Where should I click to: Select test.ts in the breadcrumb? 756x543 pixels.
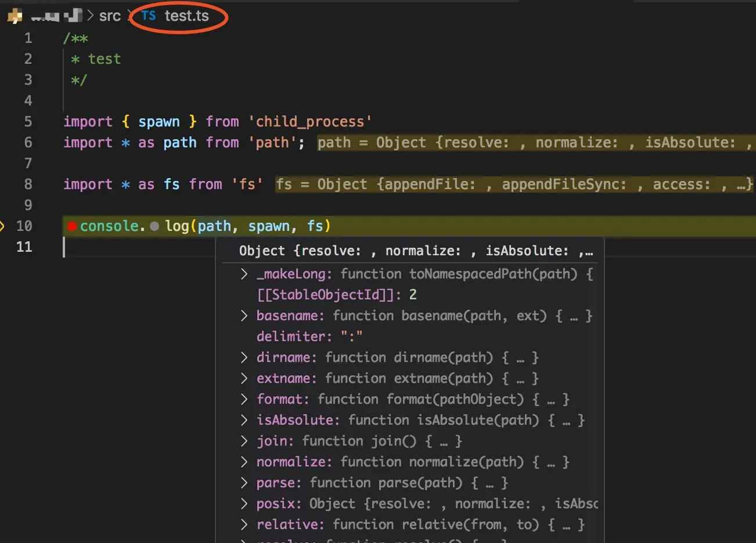click(x=186, y=16)
